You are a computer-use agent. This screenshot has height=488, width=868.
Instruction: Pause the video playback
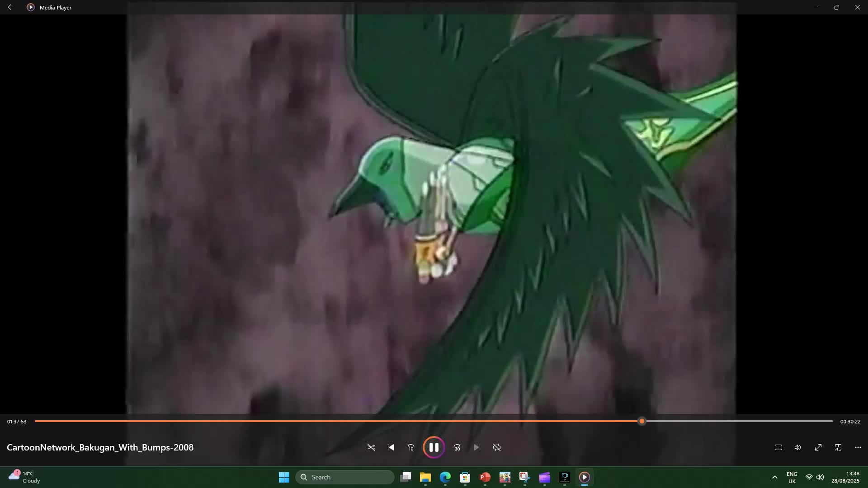coord(434,447)
